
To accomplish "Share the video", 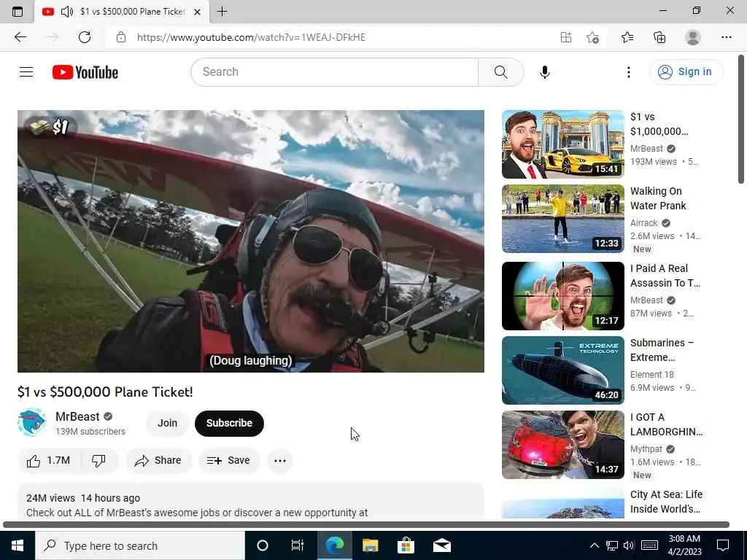I will tap(158, 461).
